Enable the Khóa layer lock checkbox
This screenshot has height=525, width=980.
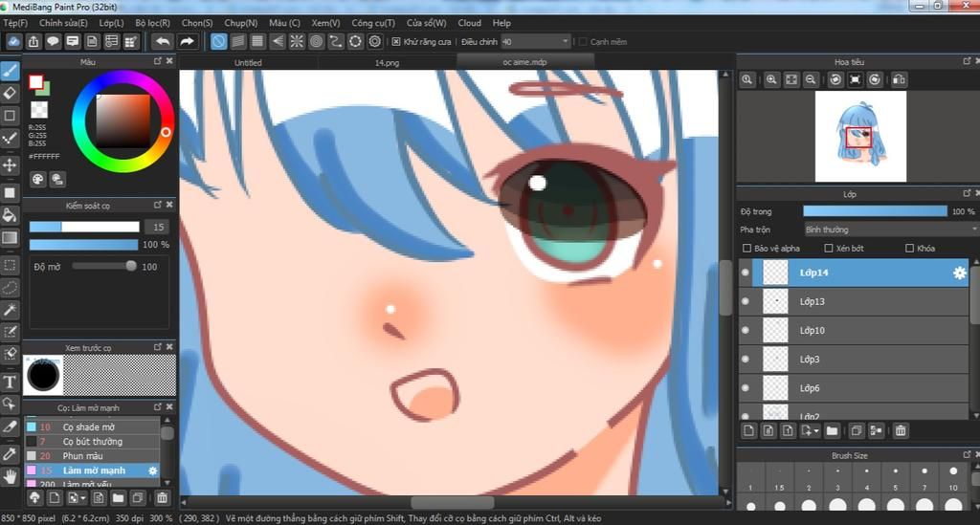910,249
